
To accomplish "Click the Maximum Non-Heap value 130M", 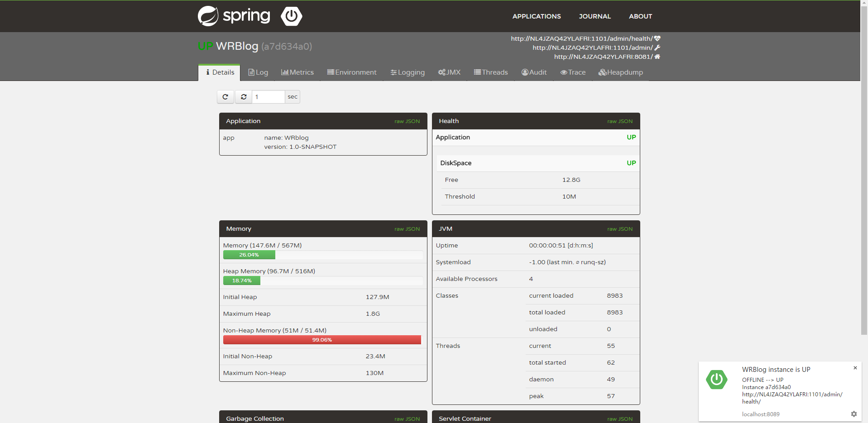I will click(x=374, y=373).
